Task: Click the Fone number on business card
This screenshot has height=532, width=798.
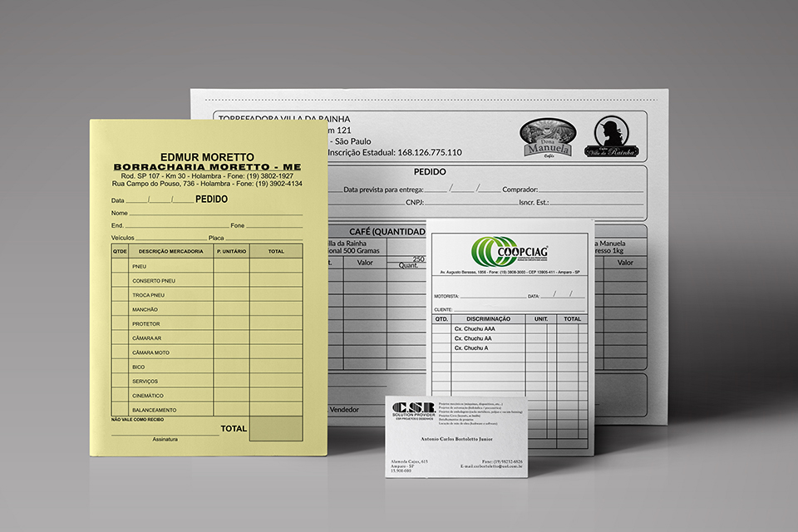Action: [502, 461]
